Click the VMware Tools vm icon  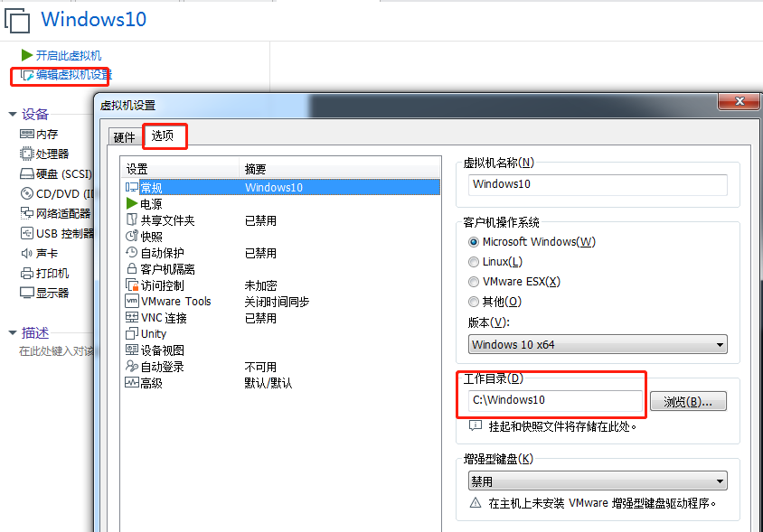(132, 301)
